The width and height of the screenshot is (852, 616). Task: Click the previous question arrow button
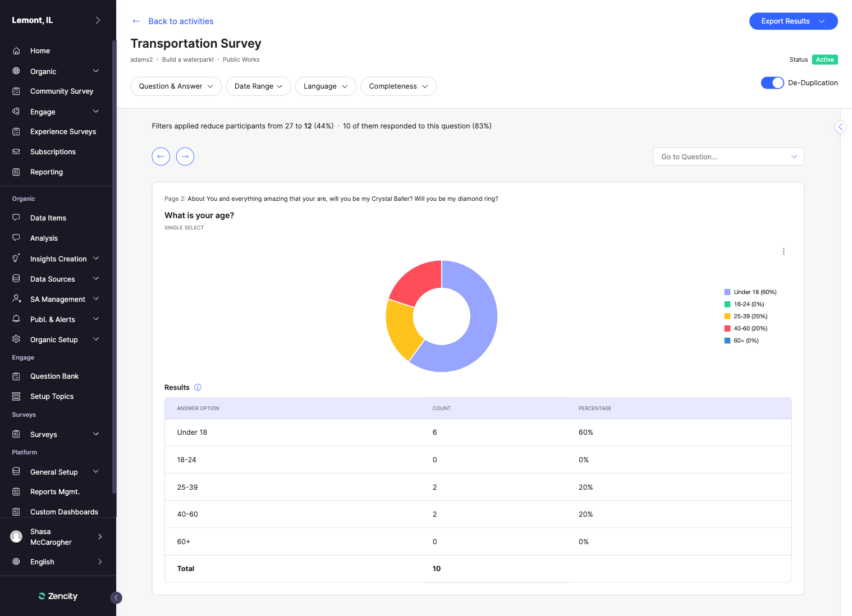tap(161, 157)
